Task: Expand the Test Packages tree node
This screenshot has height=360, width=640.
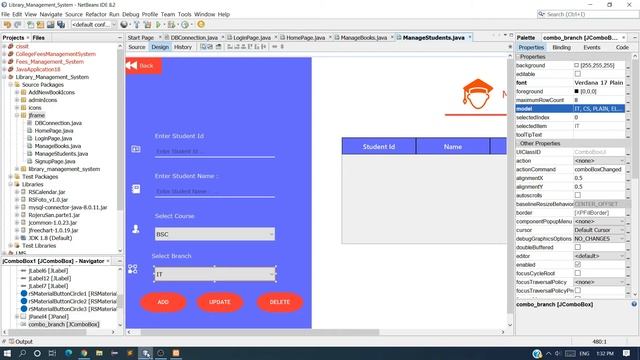Action: [x=11, y=177]
